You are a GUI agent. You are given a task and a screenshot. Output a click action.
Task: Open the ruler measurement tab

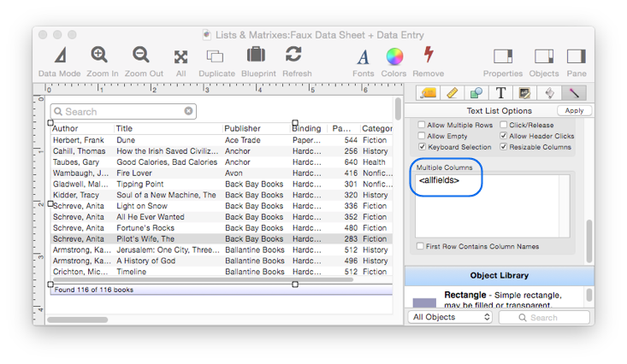(452, 93)
